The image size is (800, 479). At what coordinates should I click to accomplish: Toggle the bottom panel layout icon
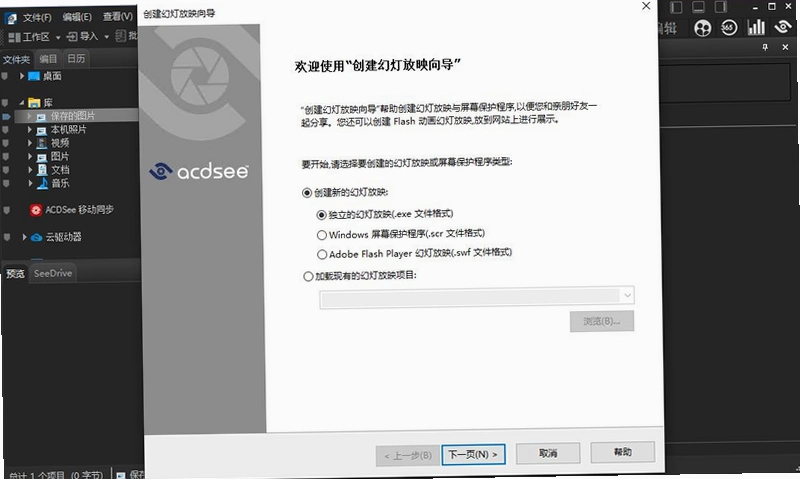[698, 7]
